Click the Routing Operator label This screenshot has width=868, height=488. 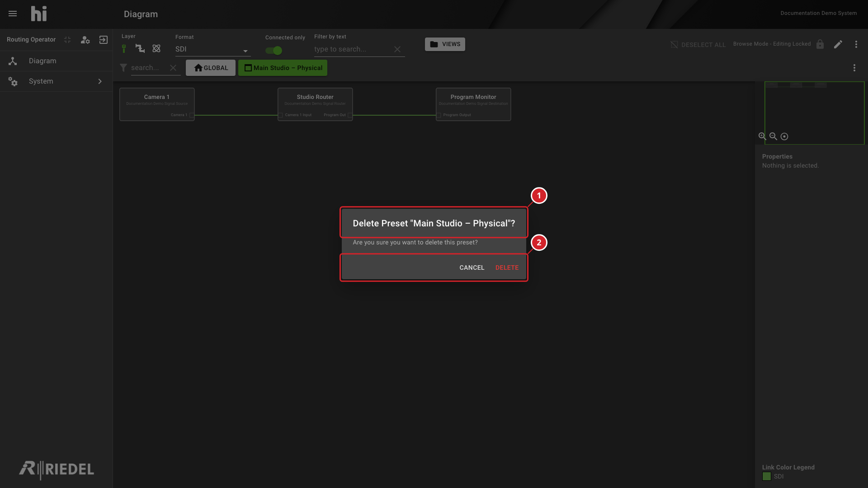[x=31, y=40]
